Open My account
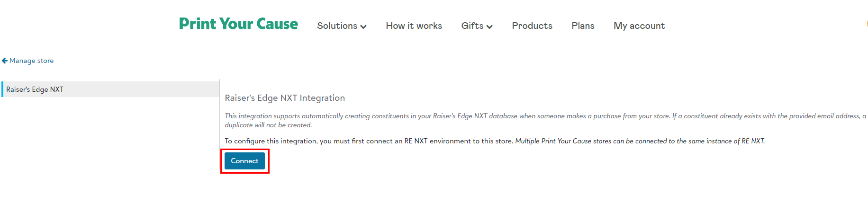Viewport: 868px width, 212px height. coord(639,26)
